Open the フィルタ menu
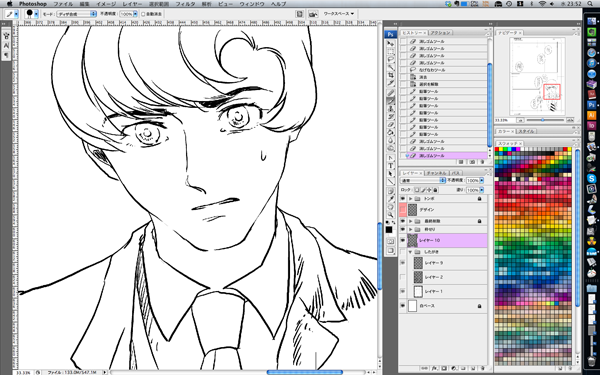600x375 pixels. click(185, 4)
